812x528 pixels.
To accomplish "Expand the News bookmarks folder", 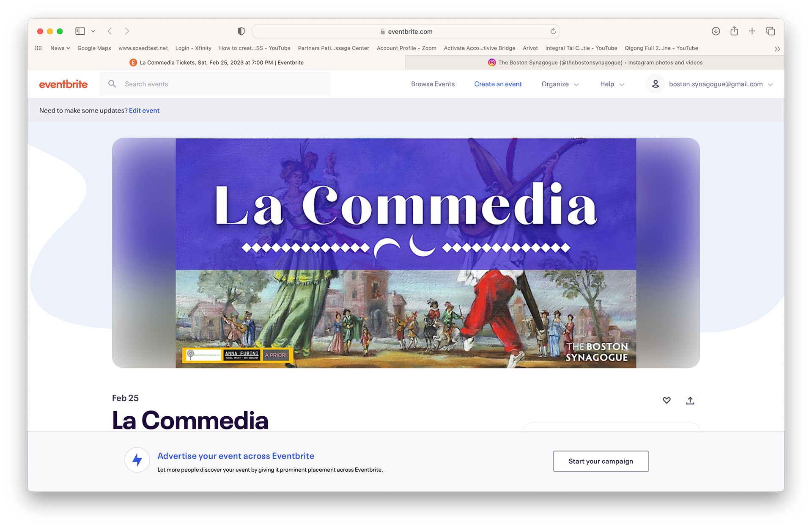I will tap(60, 48).
